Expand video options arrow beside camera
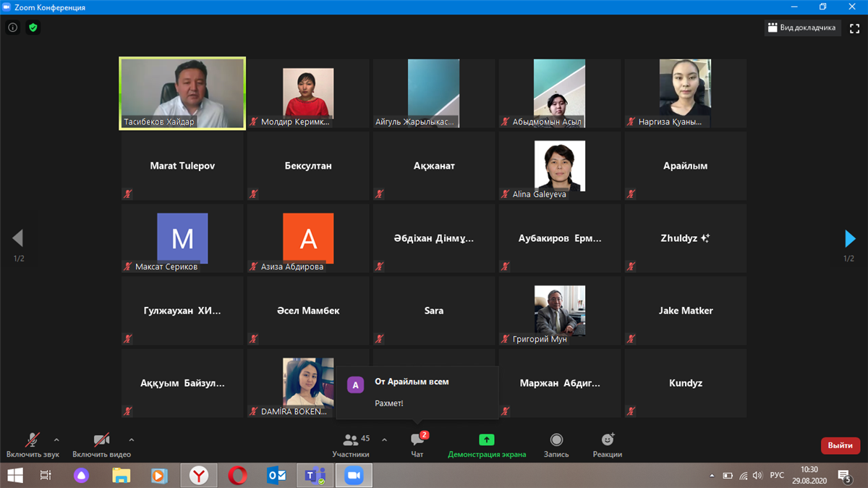Viewport: 868px width, 488px height. point(132,439)
